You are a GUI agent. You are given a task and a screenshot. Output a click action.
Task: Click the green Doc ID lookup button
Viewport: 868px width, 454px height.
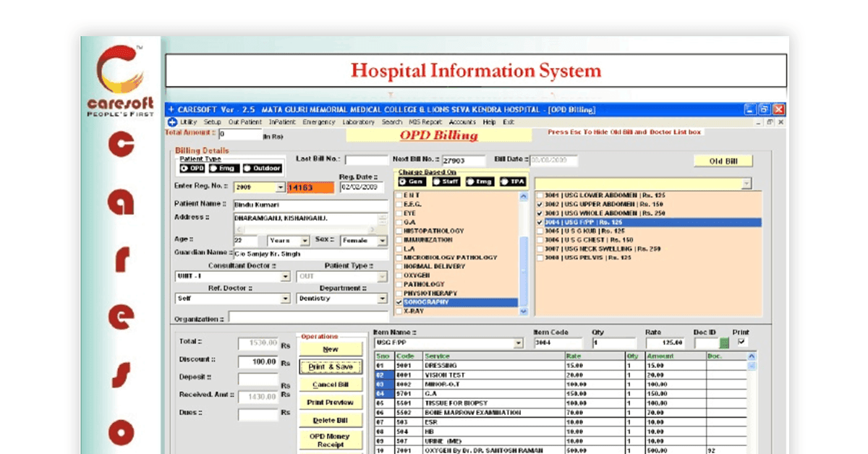725,343
